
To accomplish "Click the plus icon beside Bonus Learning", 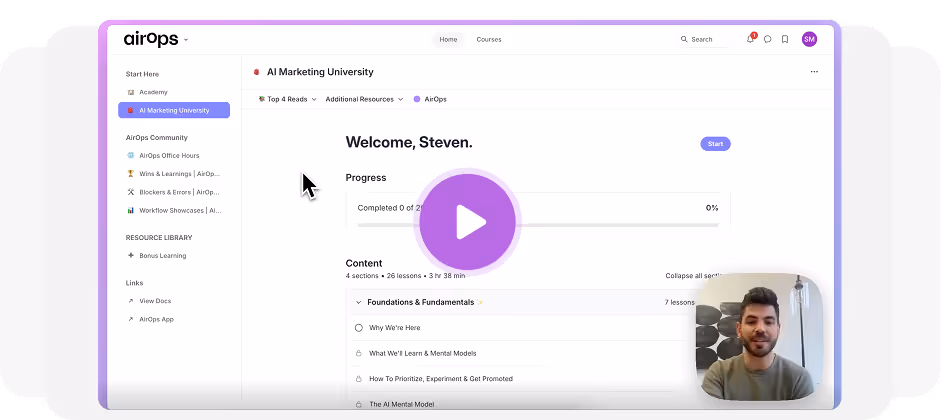I will pyautogui.click(x=131, y=256).
